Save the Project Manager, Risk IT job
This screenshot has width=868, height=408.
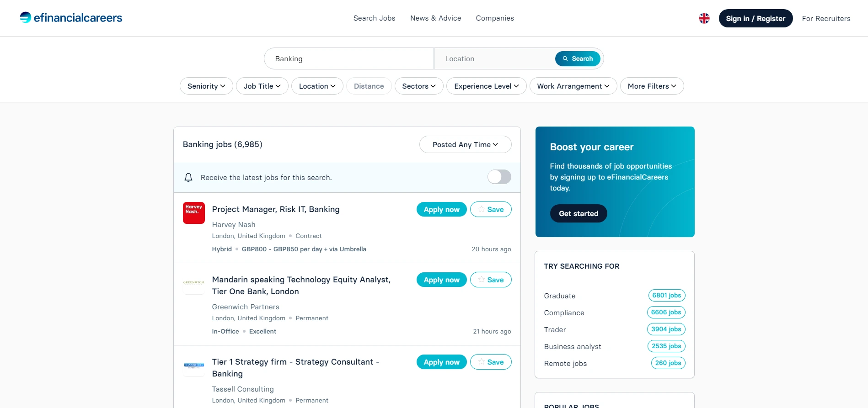[x=491, y=209]
